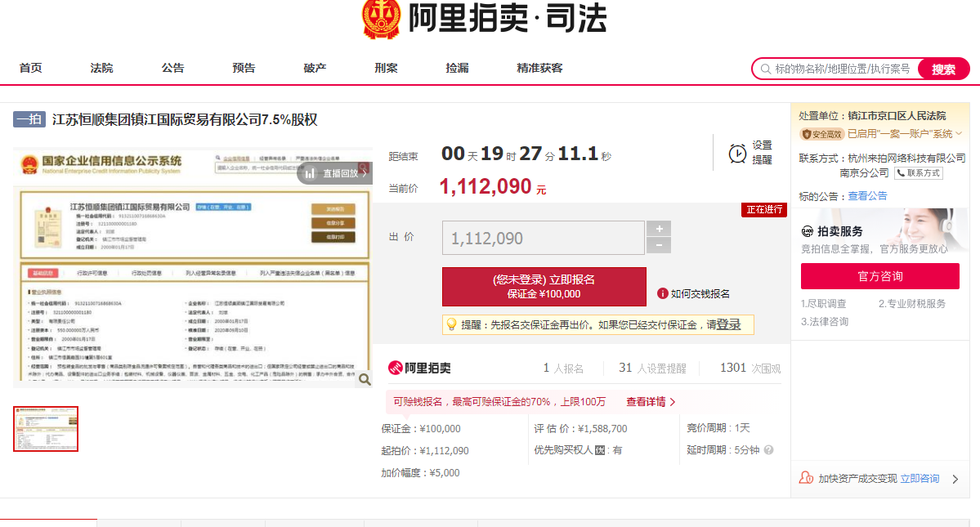The height and width of the screenshot is (527, 980).
Task: Click the 设置提醒 text label
Action: (x=762, y=152)
